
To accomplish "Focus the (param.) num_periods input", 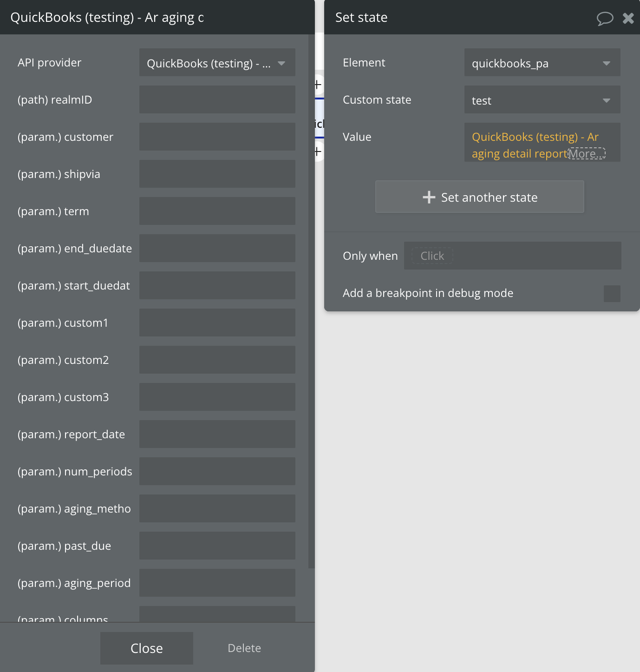I will coord(217,471).
